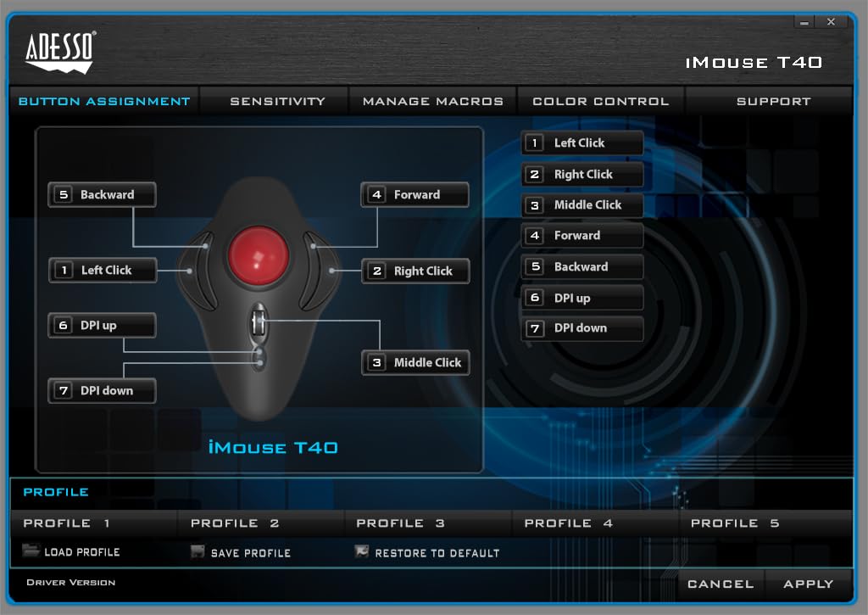Switch to the Manage Macros tab
The width and height of the screenshot is (868, 615).
432,101
